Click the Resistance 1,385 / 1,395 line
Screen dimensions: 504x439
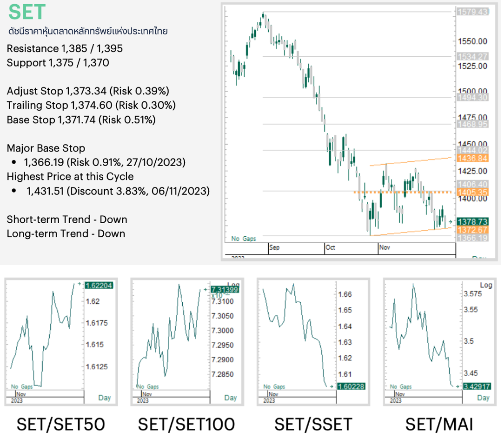[x=65, y=48]
